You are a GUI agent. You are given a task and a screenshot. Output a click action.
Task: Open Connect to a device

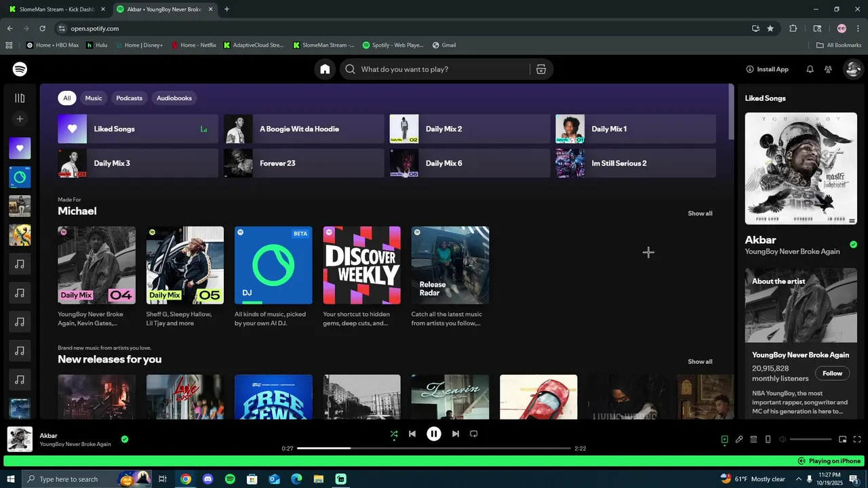768,439
